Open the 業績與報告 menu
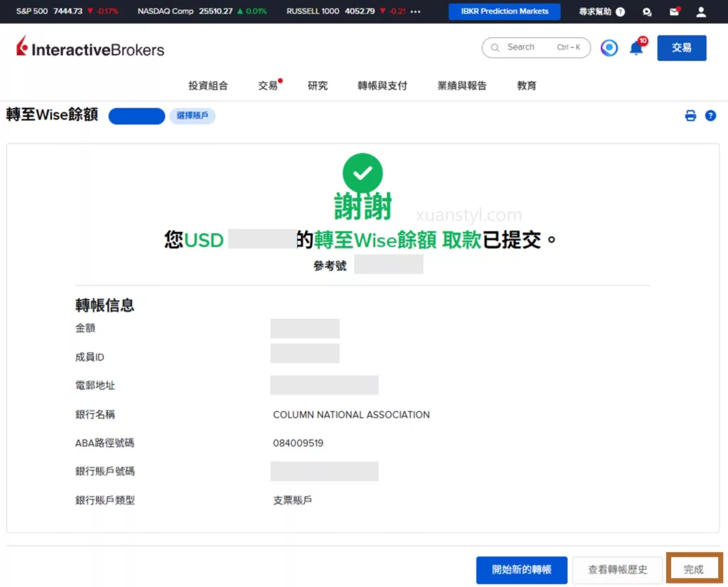Viewport: 728px width, 587px height. pyautogui.click(x=462, y=85)
